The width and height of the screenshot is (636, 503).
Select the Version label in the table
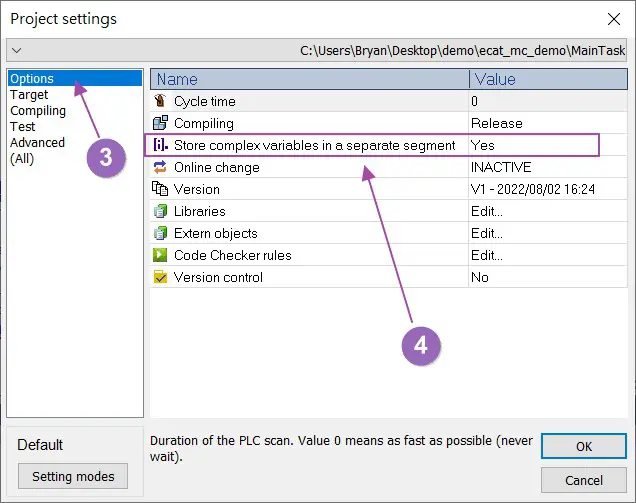pyautogui.click(x=197, y=189)
